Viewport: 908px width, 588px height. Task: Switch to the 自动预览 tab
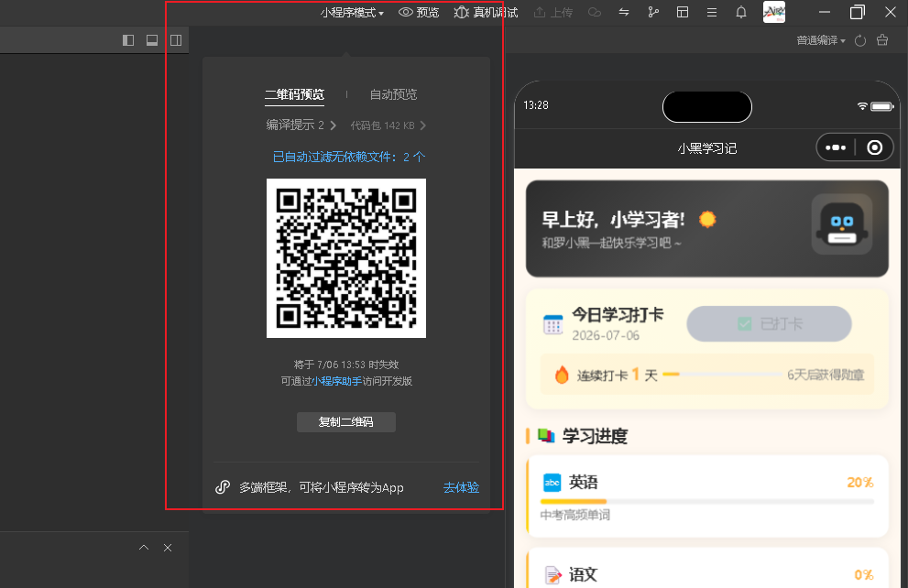point(393,94)
